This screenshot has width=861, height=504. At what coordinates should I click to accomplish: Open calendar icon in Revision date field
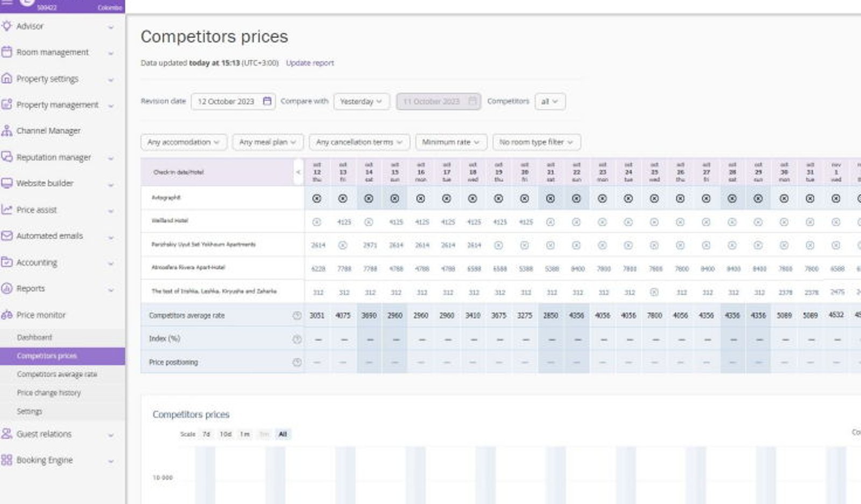click(x=267, y=101)
